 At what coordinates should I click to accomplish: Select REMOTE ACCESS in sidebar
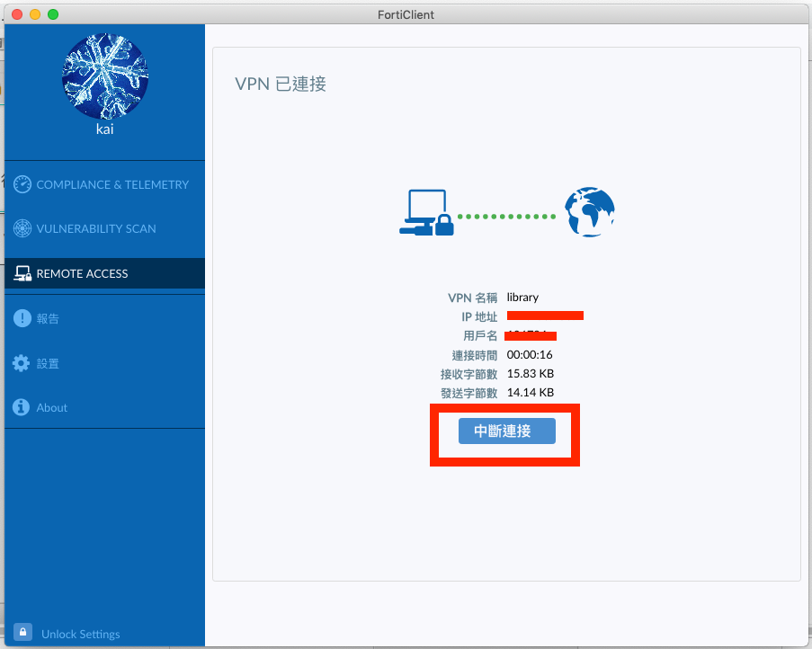[104, 273]
